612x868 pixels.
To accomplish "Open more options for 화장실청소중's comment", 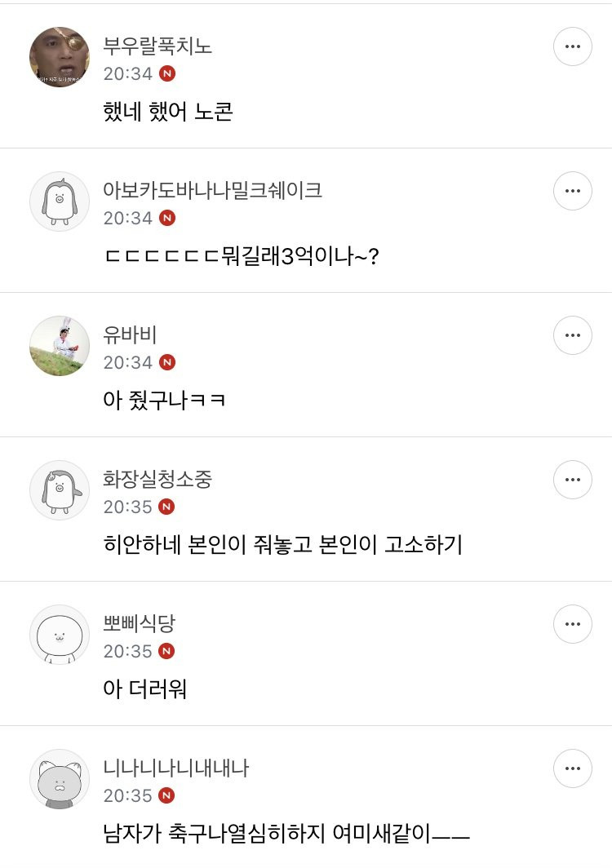I will pyautogui.click(x=572, y=480).
